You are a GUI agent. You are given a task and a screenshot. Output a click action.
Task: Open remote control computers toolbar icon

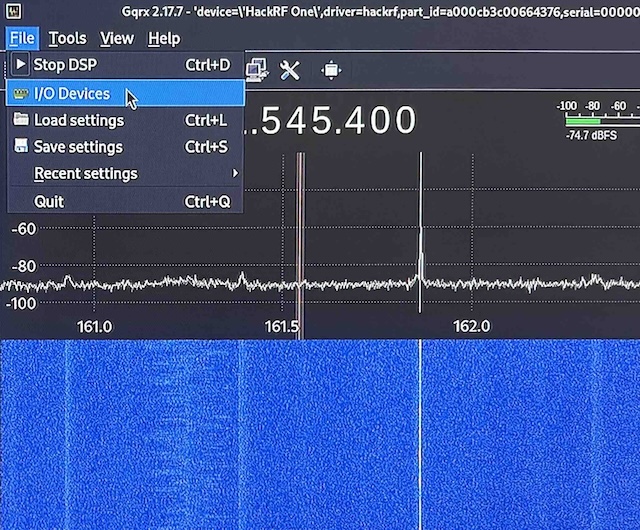coord(257,69)
